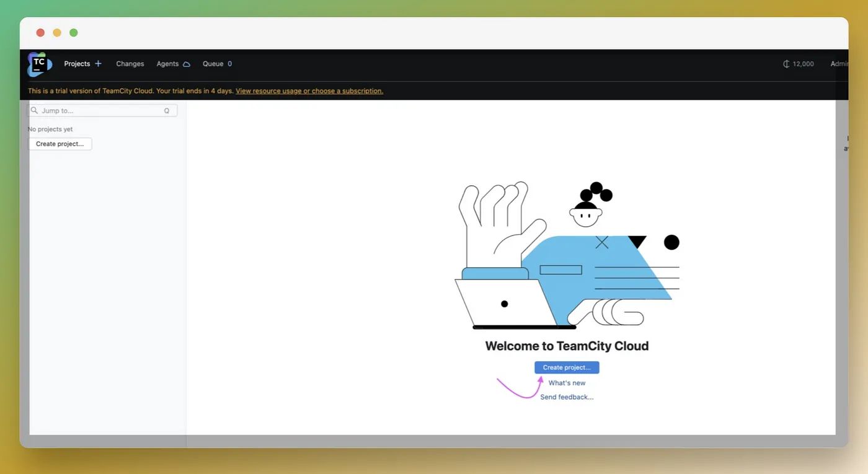This screenshot has width=868, height=474.
Task: Click the Q shortcut icon in search box
Action: point(167,111)
